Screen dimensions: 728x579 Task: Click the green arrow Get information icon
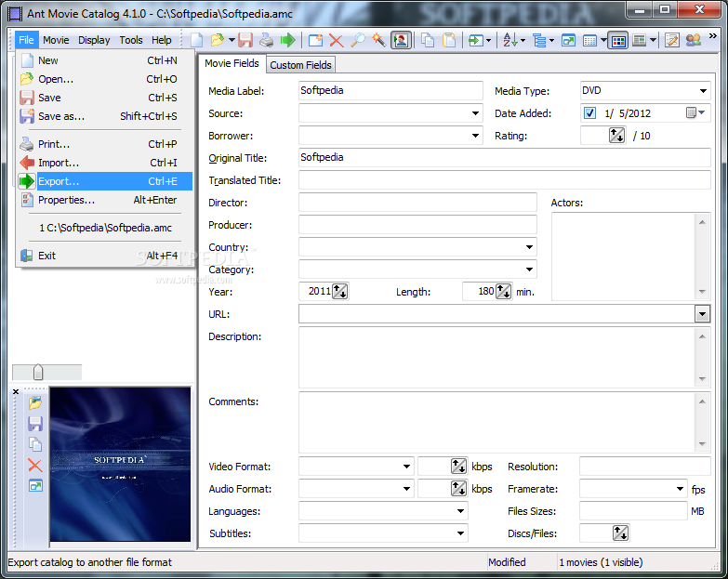click(475, 40)
